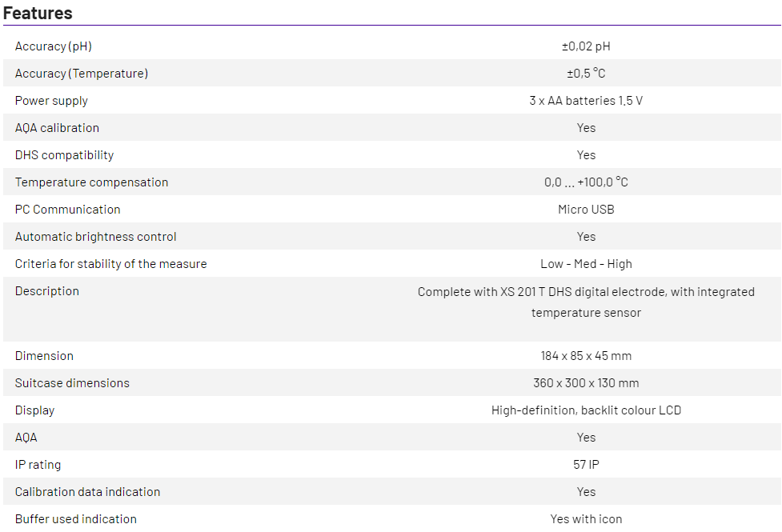Click the Calibration data indication label
Image resolution: width=782 pixels, height=532 pixels.
coord(87,492)
